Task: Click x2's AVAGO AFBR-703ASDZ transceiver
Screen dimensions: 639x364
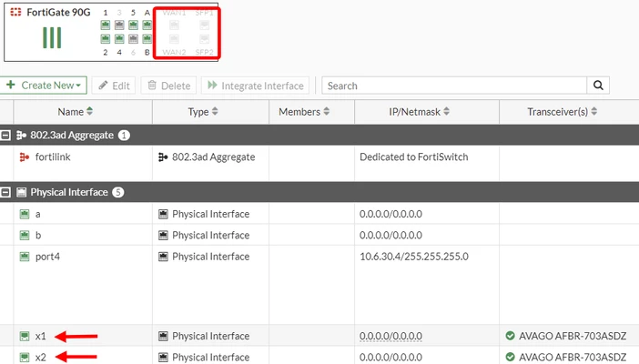Action: [x=573, y=357]
